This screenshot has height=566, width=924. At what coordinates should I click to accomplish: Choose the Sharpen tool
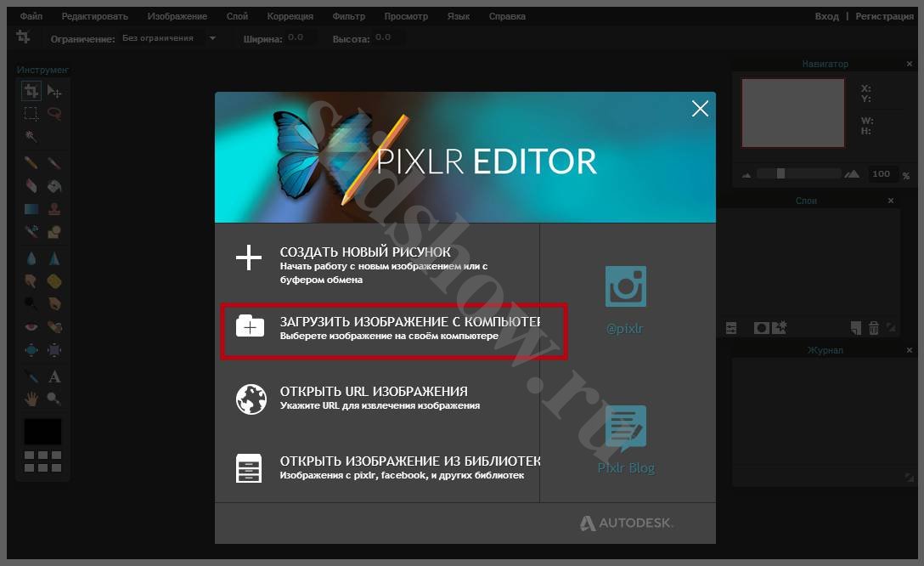[x=54, y=258]
